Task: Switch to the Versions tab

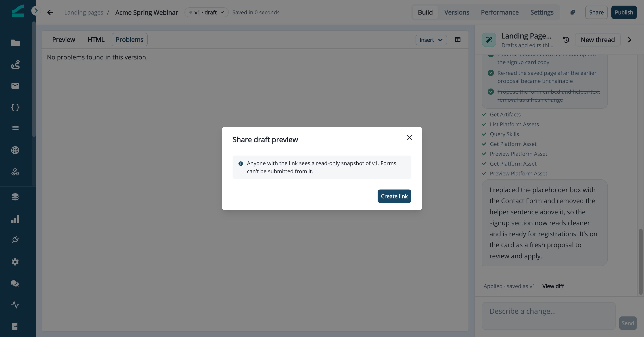Action: [456, 12]
